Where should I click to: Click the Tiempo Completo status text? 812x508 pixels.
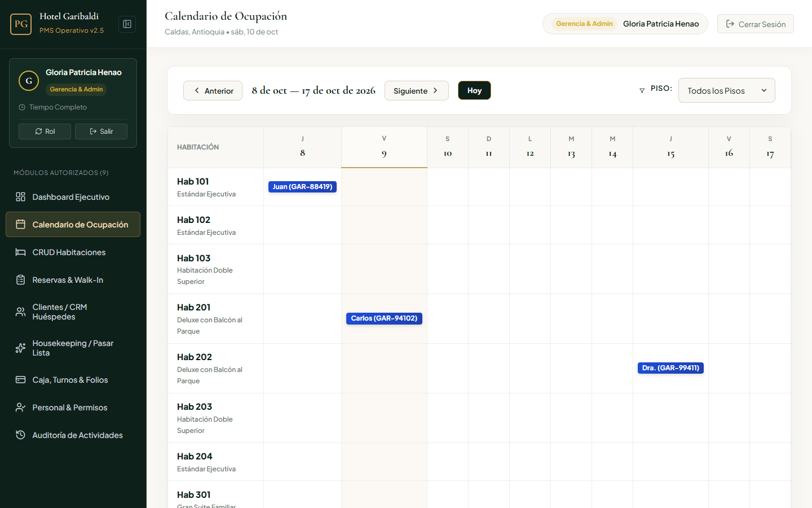(58, 107)
